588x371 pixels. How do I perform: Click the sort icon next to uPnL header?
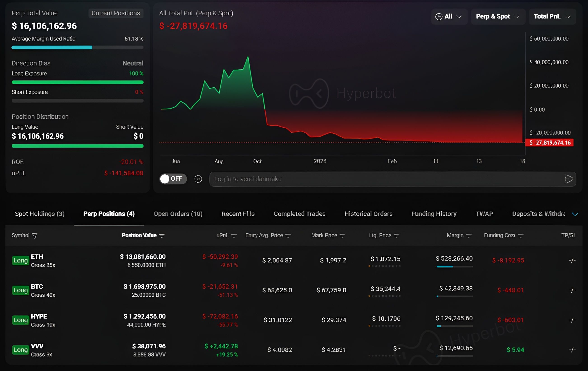click(234, 236)
